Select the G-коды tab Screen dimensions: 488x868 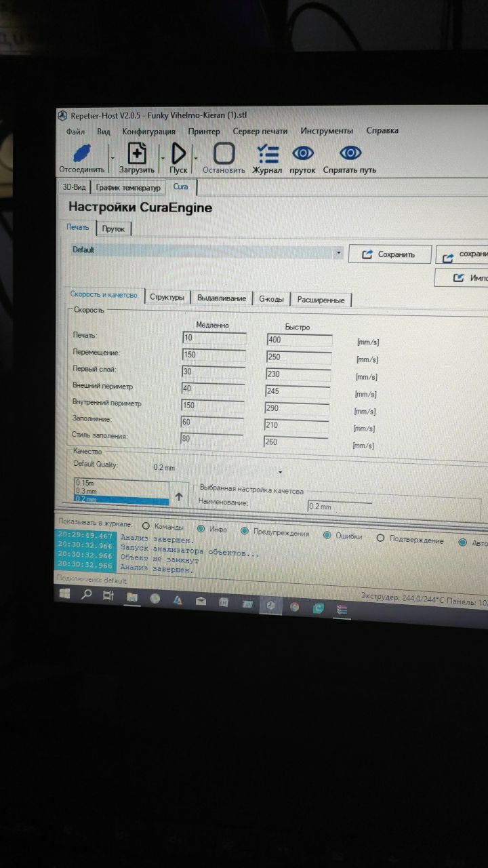pos(271,299)
